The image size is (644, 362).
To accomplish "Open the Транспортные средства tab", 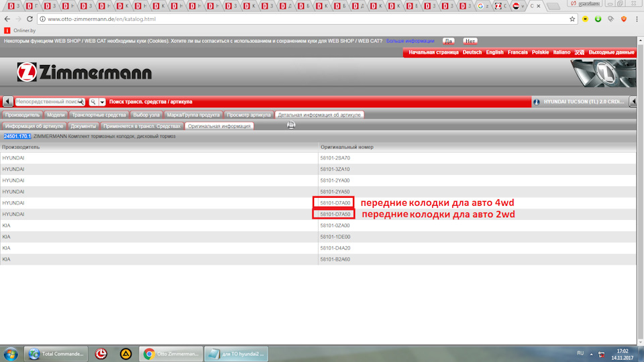I will [x=99, y=115].
